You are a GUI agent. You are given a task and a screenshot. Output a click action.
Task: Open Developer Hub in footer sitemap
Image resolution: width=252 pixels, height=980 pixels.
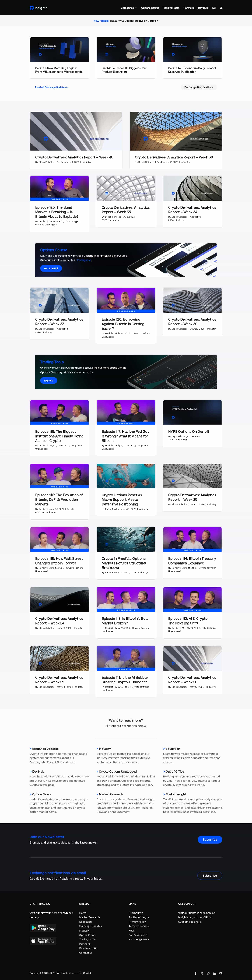88,948
